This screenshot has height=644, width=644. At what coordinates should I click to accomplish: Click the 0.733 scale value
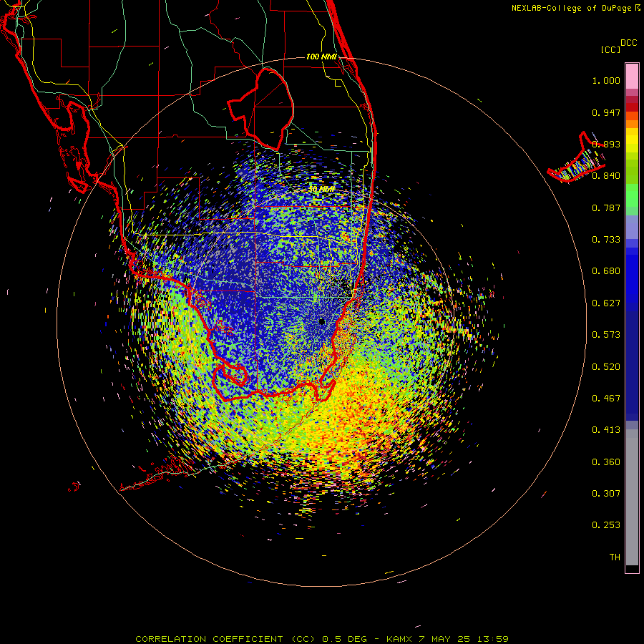606,240
